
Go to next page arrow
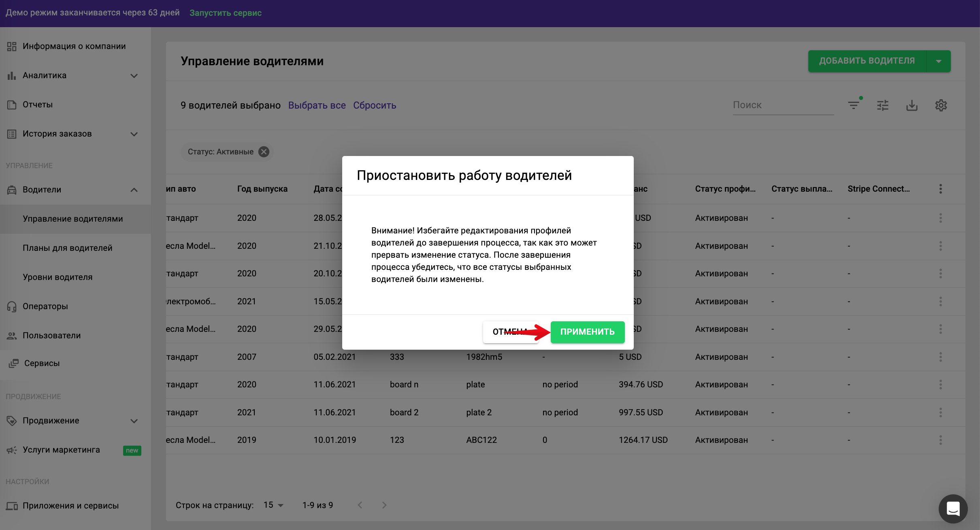(x=384, y=505)
